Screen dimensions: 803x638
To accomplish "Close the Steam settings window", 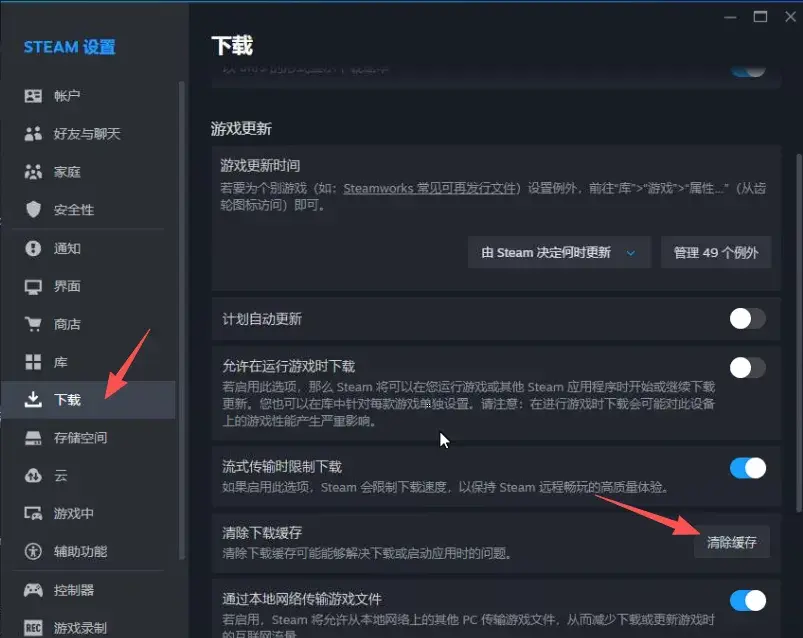I will click(790, 17).
